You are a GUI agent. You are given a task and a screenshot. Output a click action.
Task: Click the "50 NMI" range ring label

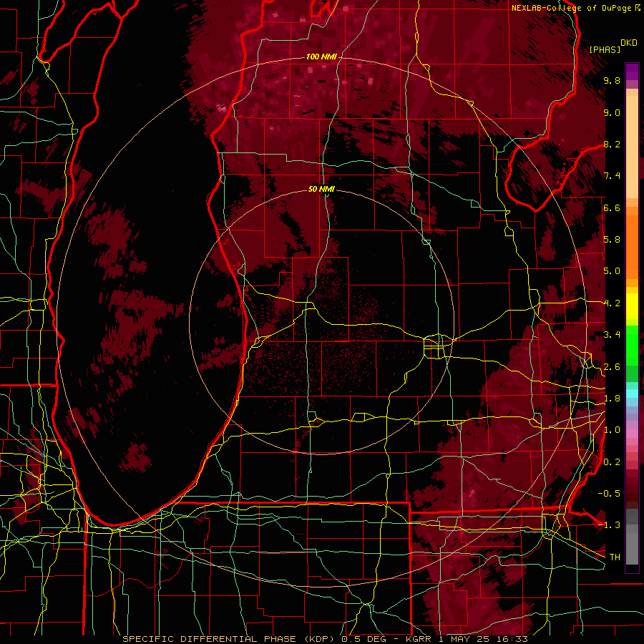[x=321, y=189]
